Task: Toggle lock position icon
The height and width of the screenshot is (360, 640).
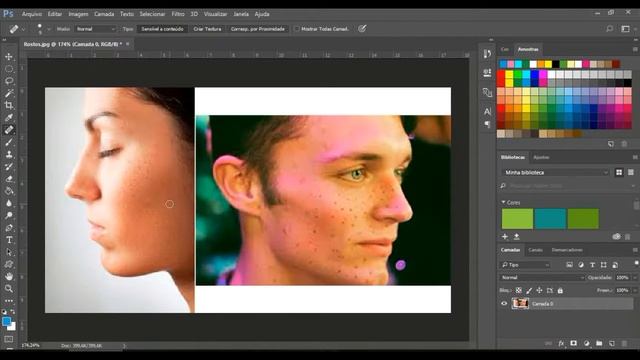Action: point(539,290)
